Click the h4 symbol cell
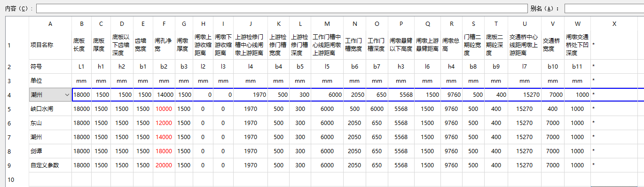 click(451, 67)
